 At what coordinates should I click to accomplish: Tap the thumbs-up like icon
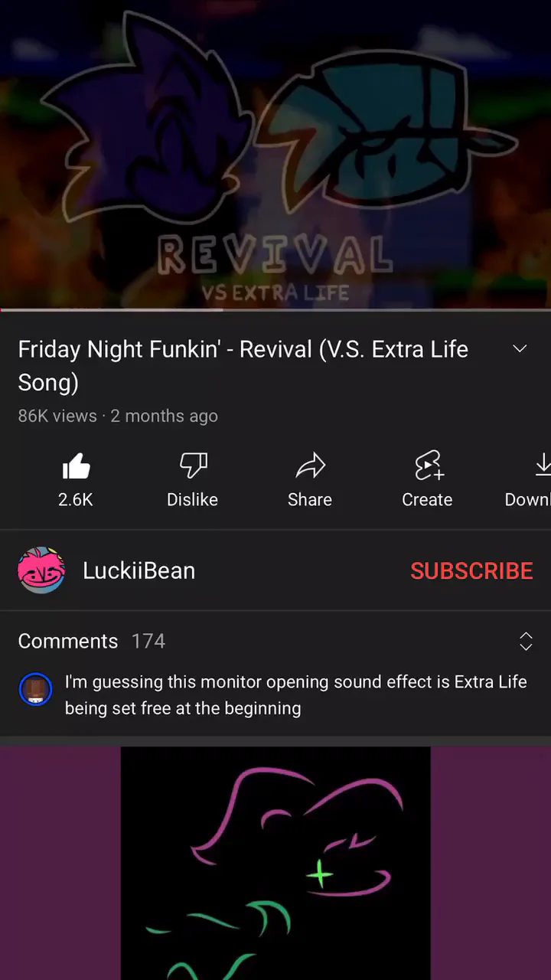click(76, 465)
